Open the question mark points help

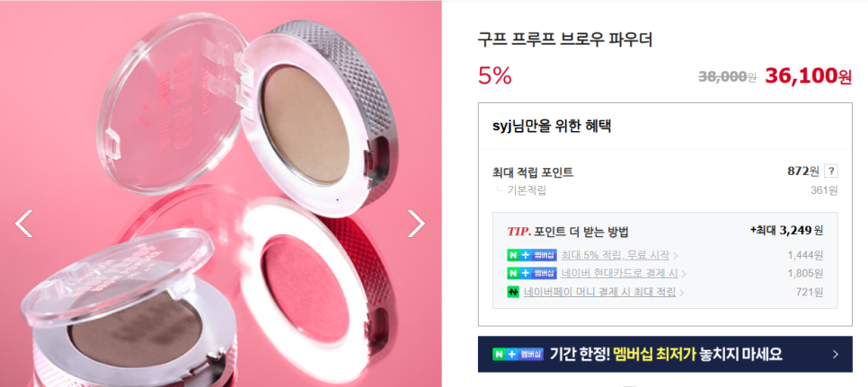pyautogui.click(x=831, y=172)
